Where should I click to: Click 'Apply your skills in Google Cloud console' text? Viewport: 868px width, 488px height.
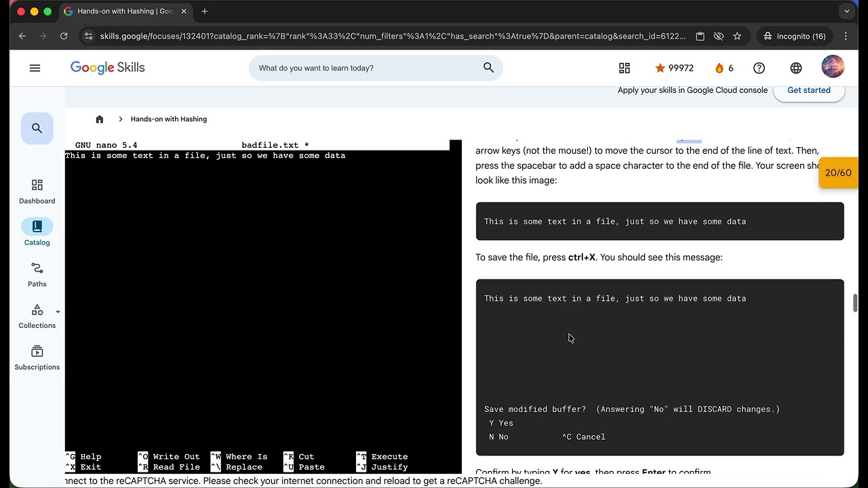click(x=692, y=90)
